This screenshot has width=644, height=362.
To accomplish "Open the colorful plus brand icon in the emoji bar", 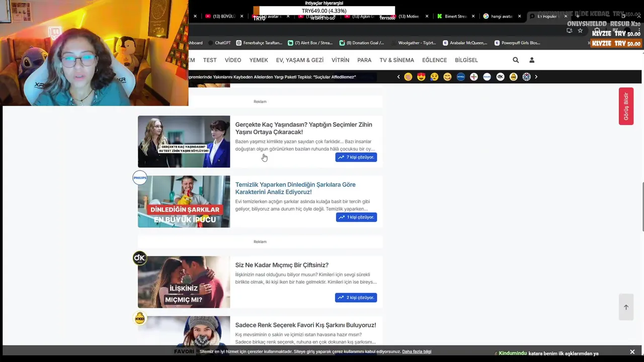I will pyautogui.click(x=474, y=77).
